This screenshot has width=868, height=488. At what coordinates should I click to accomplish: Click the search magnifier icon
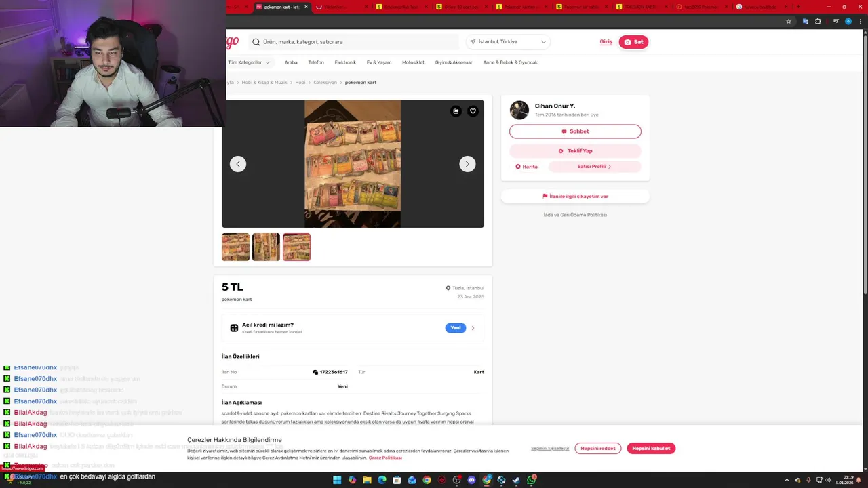(256, 42)
